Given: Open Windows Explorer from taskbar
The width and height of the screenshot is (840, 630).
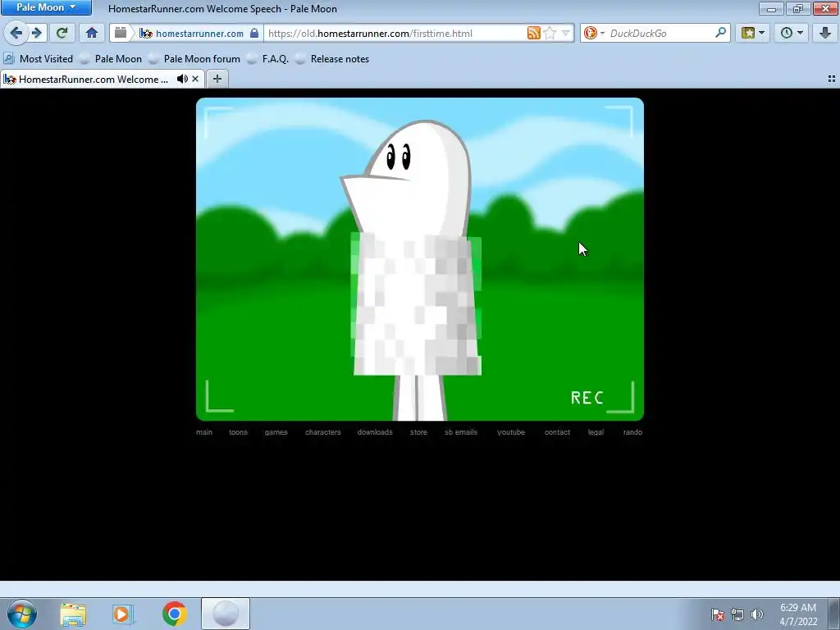Looking at the screenshot, I should (73, 614).
